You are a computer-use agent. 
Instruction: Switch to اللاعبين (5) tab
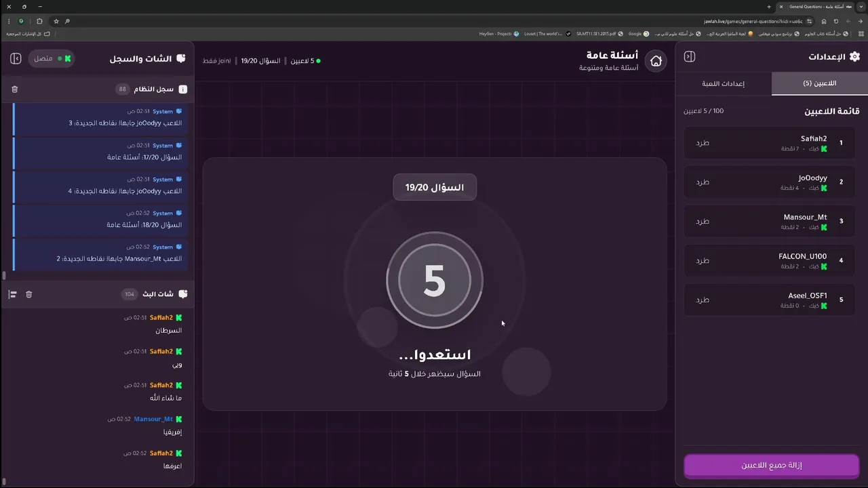click(x=820, y=83)
